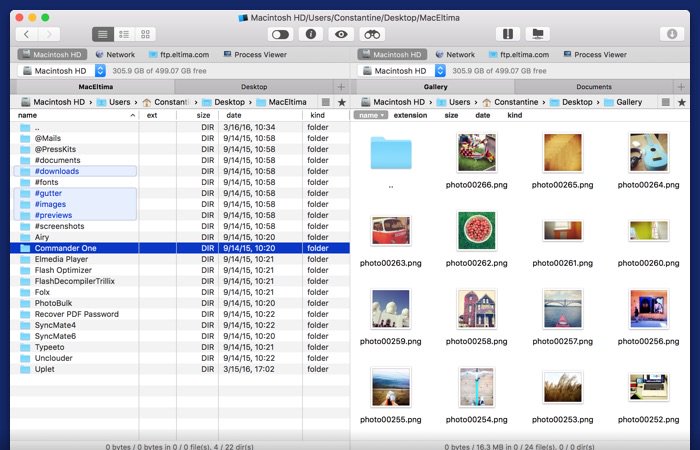This screenshot has height=450, width=700.
Task: Sort right panel by extension
Action: point(410,115)
